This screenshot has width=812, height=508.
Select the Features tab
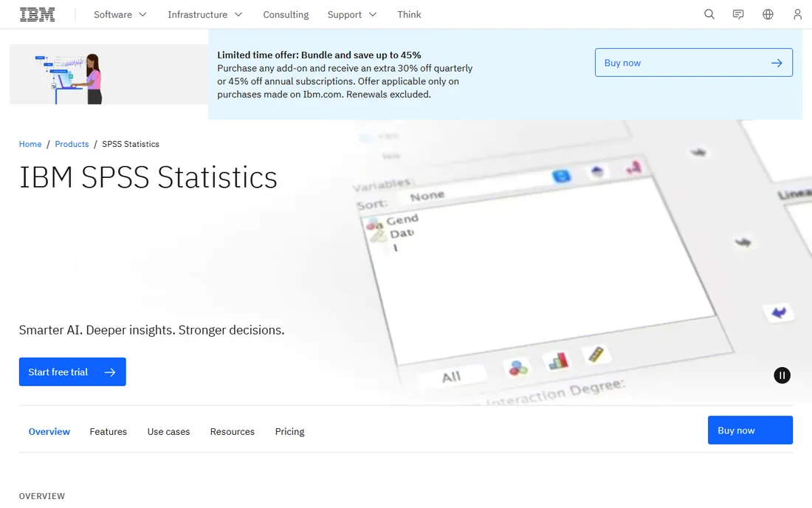coord(109,431)
